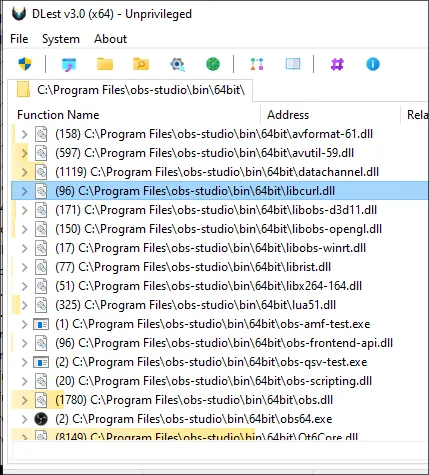The image size is (429, 475).
Task: Select the (150) libobs-opengl.dll row
Action: (x=220, y=229)
